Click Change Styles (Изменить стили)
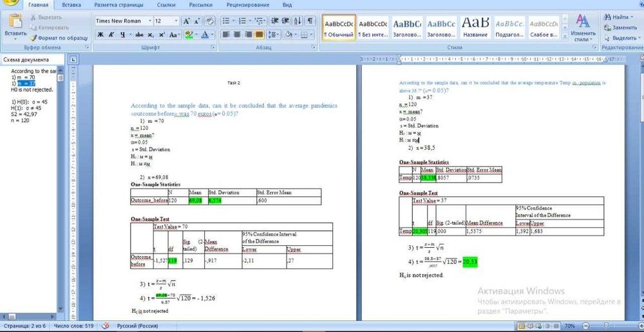Image resolution: width=644 pixels, height=332 pixels. pyautogui.click(x=583, y=28)
